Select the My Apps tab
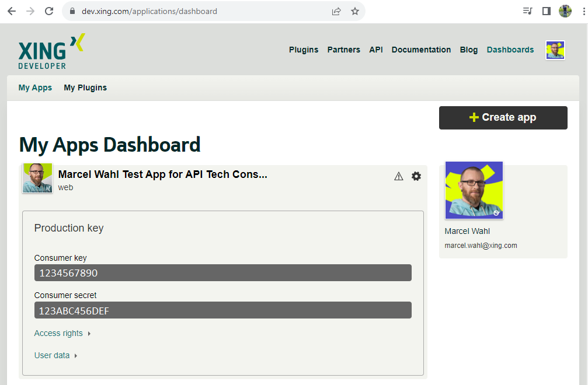Viewport: 588px width, 385px height. pyautogui.click(x=35, y=87)
